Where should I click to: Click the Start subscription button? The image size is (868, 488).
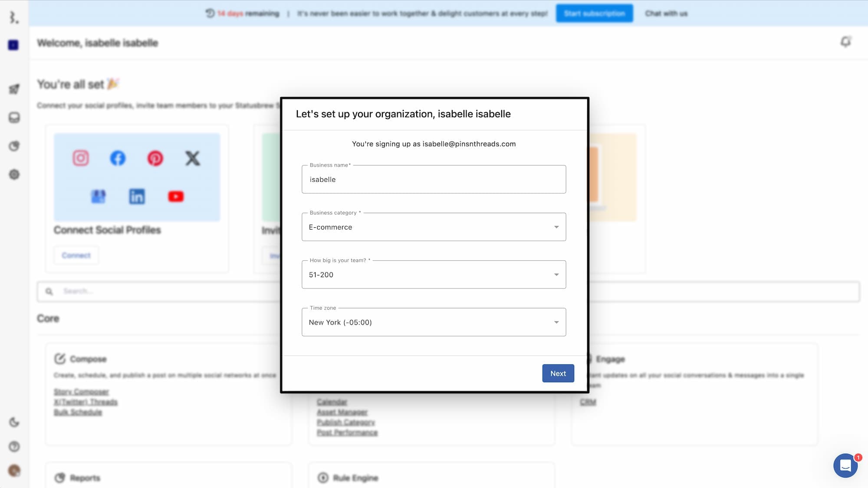[594, 13]
